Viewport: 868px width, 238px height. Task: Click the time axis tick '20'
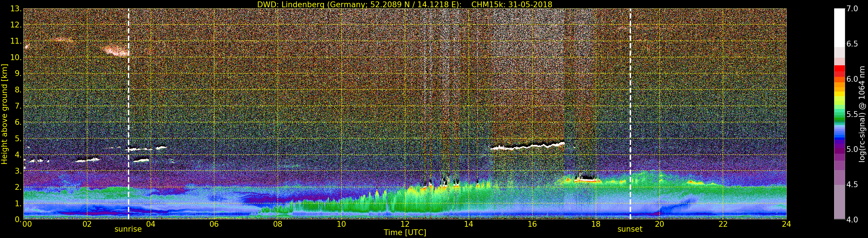pos(659,224)
